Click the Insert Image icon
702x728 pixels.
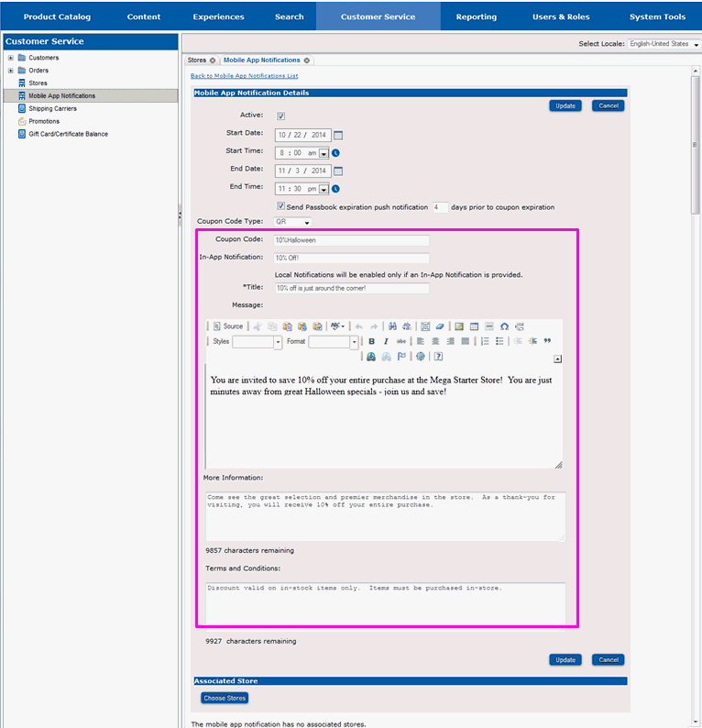click(x=459, y=326)
